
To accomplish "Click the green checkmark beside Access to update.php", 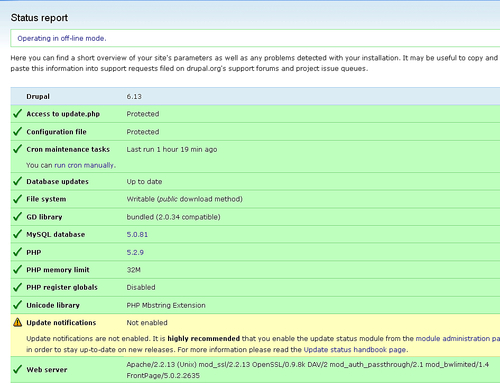I will pyautogui.click(x=17, y=114).
